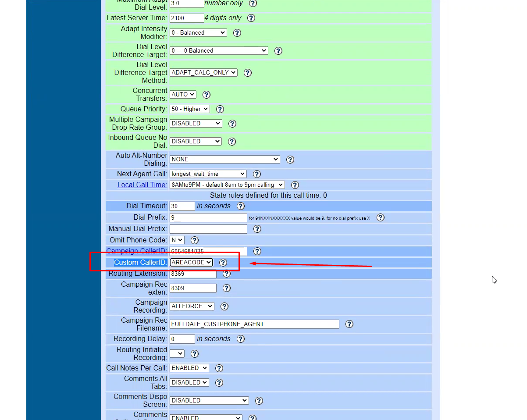Click the Recording Delay field
The height and width of the screenshot is (420, 527).
click(x=182, y=339)
